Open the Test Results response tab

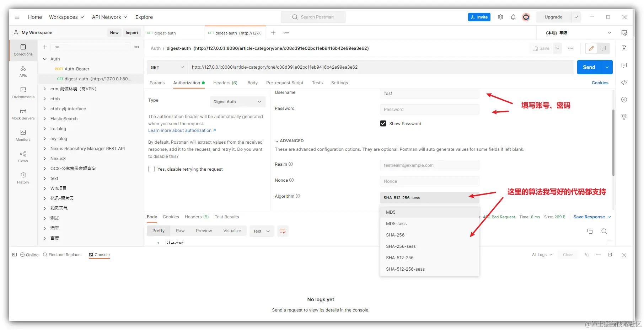point(227,217)
